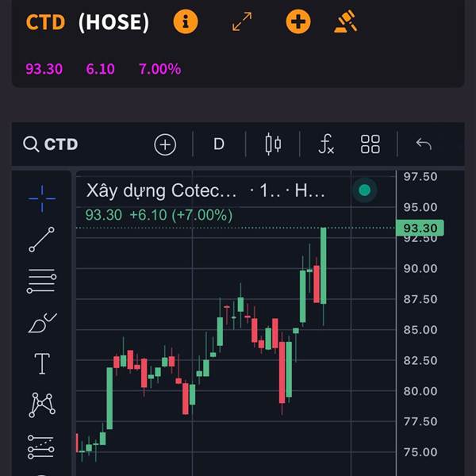Open chart layout templates grid icon

tap(370, 144)
